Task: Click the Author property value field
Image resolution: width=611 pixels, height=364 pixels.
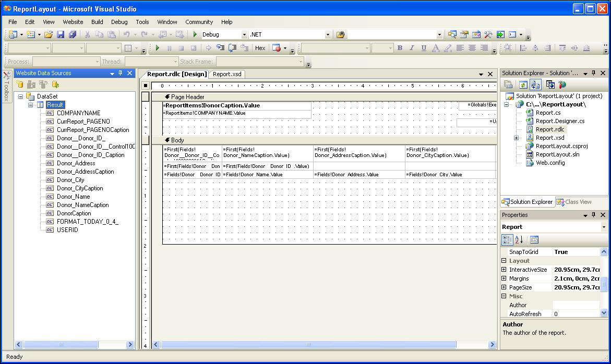Action: 576,305
